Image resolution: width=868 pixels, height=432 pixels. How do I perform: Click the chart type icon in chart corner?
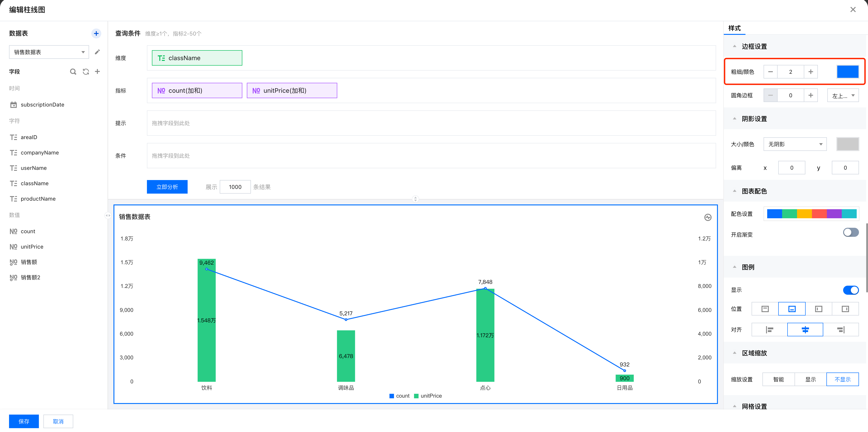pyautogui.click(x=708, y=218)
